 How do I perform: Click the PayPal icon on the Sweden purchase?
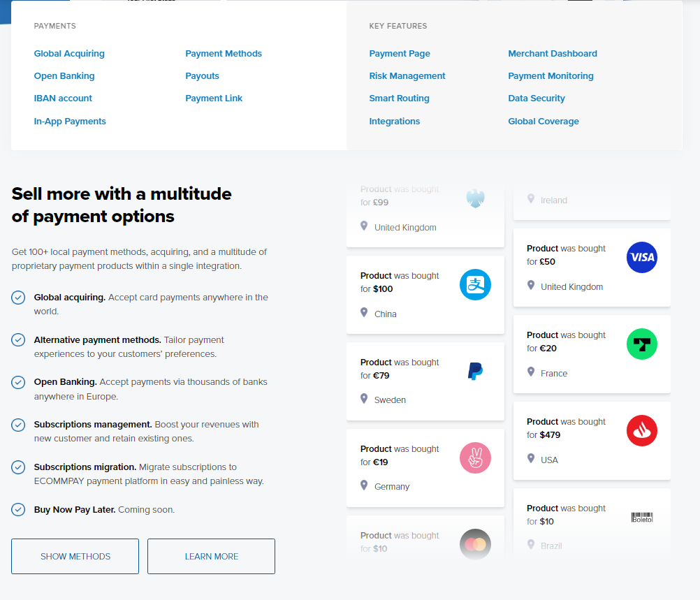475,371
